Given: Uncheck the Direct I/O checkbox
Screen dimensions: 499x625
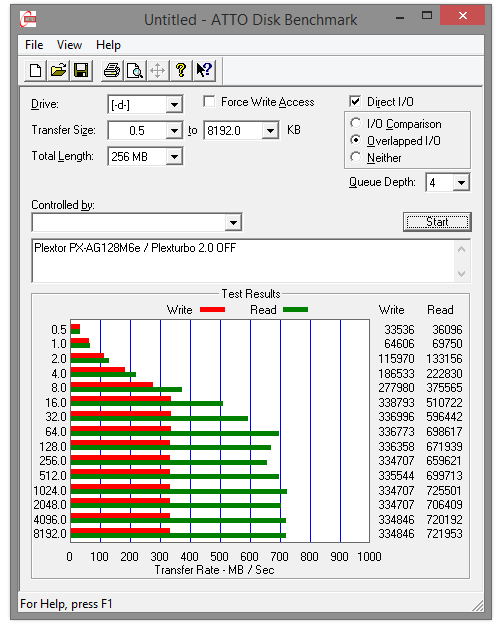Looking at the screenshot, I should click(355, 102).
